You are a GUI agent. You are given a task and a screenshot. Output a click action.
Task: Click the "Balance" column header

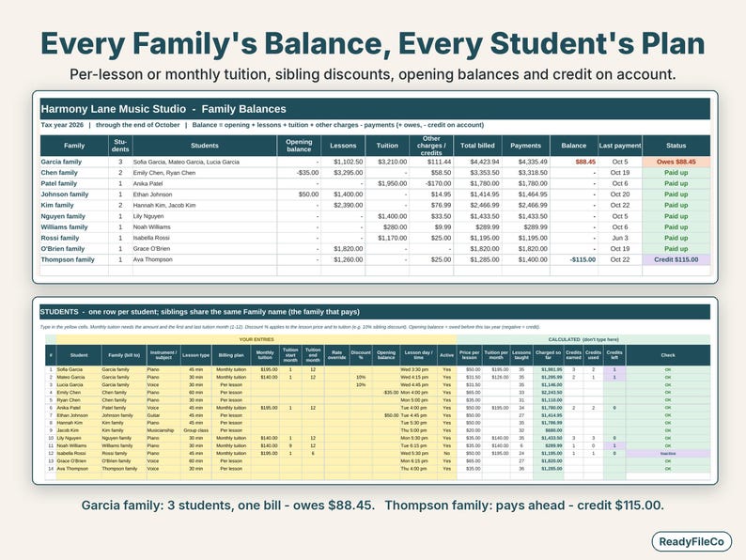(574, 146)
